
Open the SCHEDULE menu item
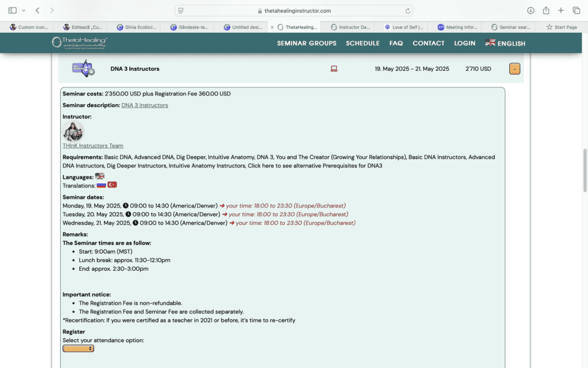coord(363,43)
